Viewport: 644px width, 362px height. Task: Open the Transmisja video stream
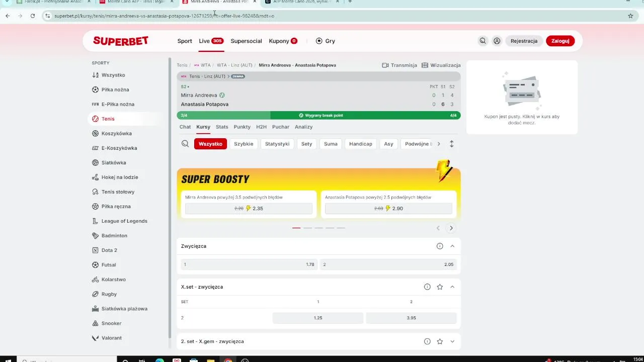coord(399,65)
